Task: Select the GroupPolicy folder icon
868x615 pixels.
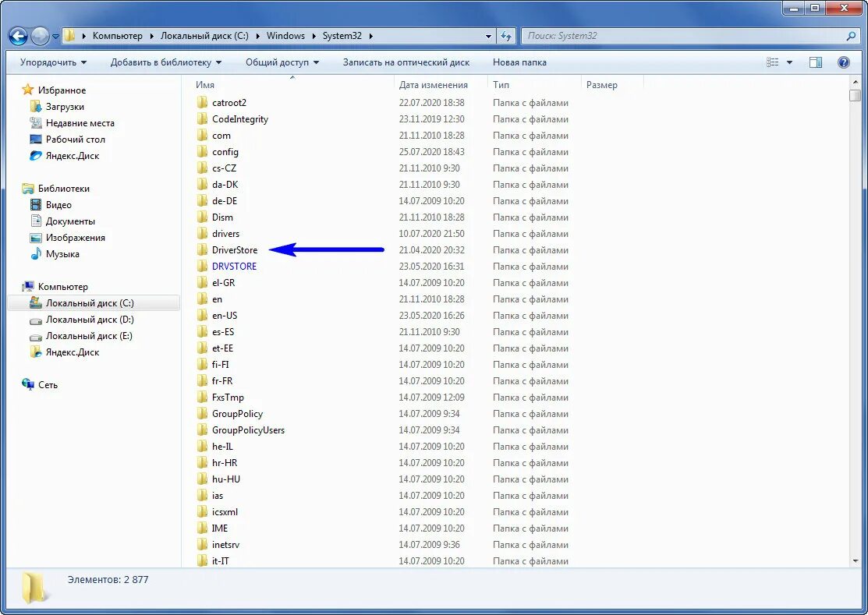Action: pyautogui.click(x=202, y=414)
